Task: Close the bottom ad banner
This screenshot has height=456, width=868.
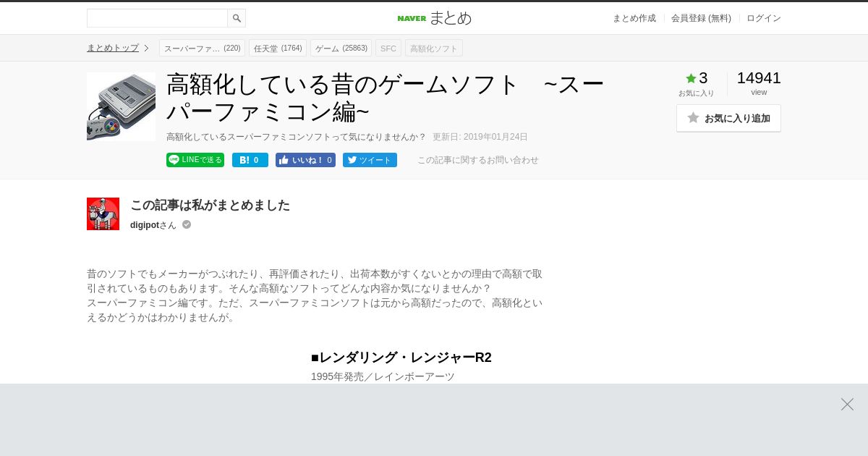Action: pyautogui.click(x=847, y=404)
